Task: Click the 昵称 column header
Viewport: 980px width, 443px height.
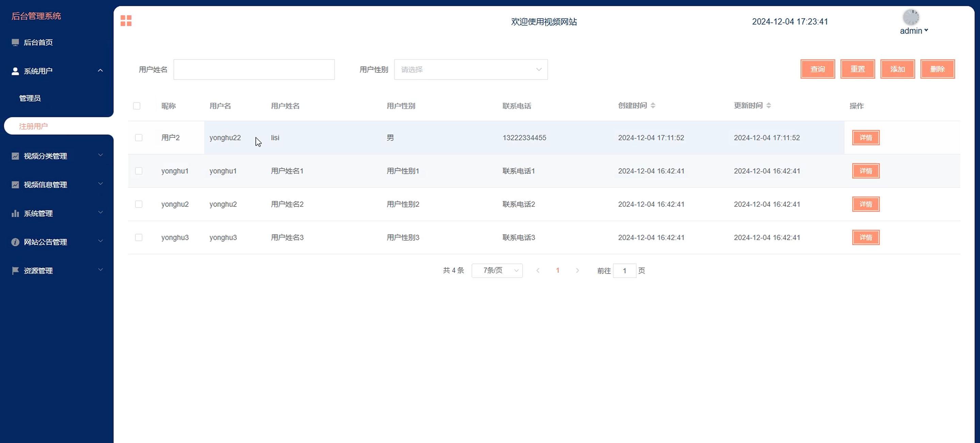Action: click(168, 106)
